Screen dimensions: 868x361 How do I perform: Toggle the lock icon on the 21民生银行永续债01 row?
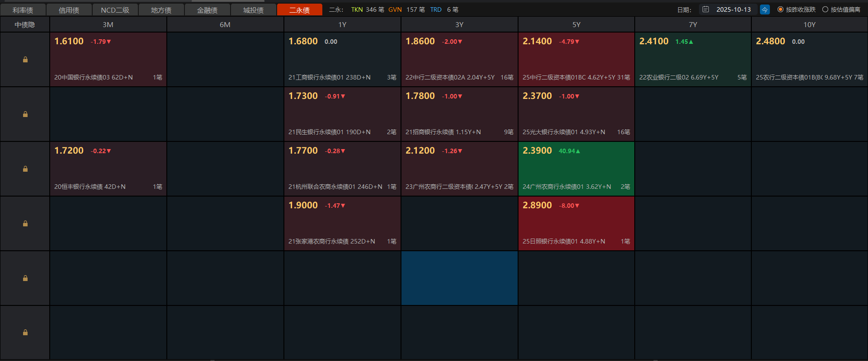click(25, 114)
